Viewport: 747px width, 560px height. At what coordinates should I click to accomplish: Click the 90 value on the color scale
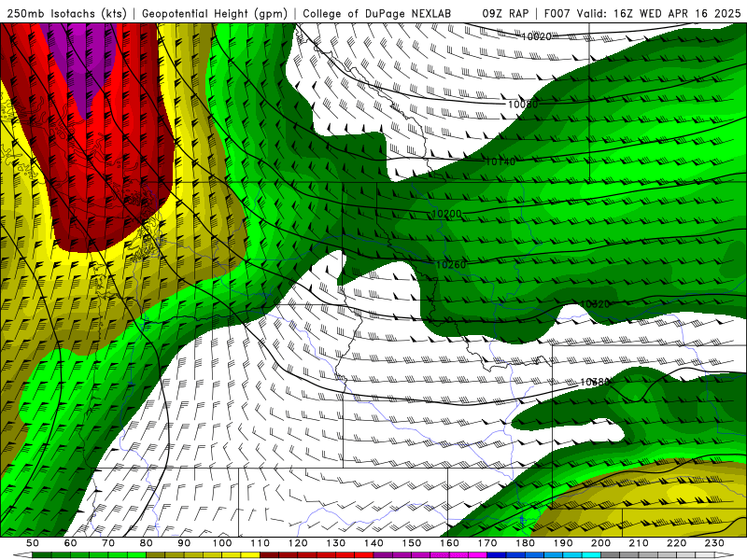184,543
